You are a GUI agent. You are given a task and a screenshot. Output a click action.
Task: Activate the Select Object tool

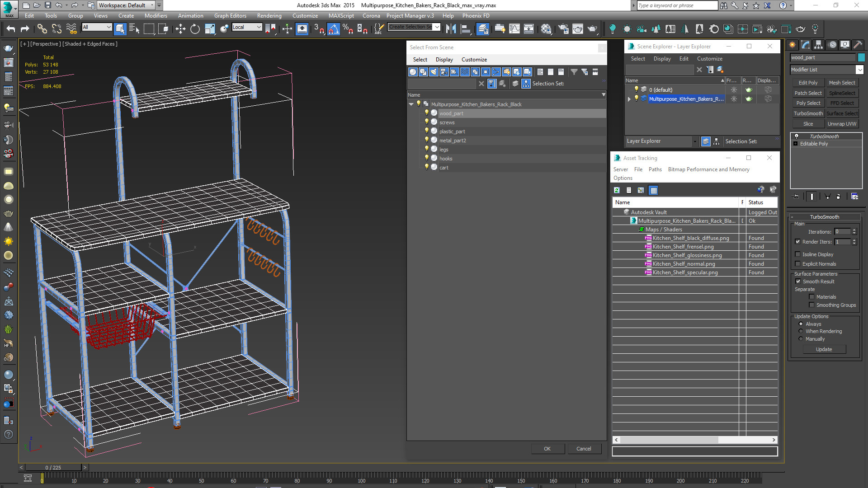pyautogui.click(x=120, y=29)
